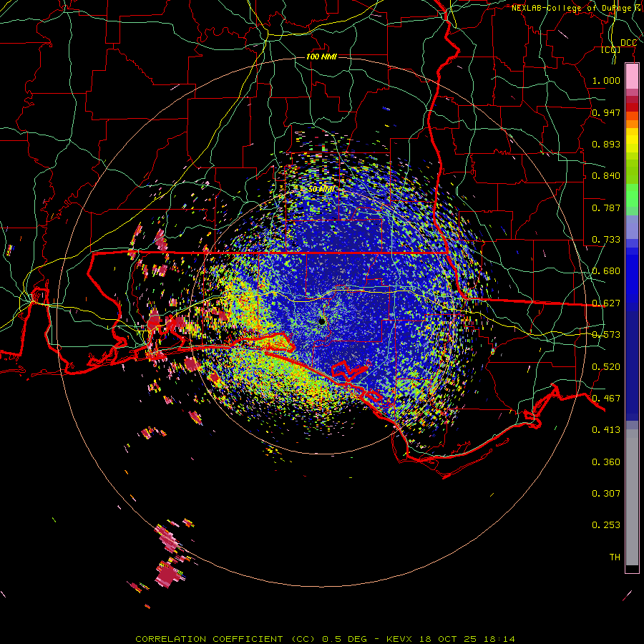This screenshot has width=644, height=644.
Task: Click the 0.840 legend value
Action: [x=606, y=176]
